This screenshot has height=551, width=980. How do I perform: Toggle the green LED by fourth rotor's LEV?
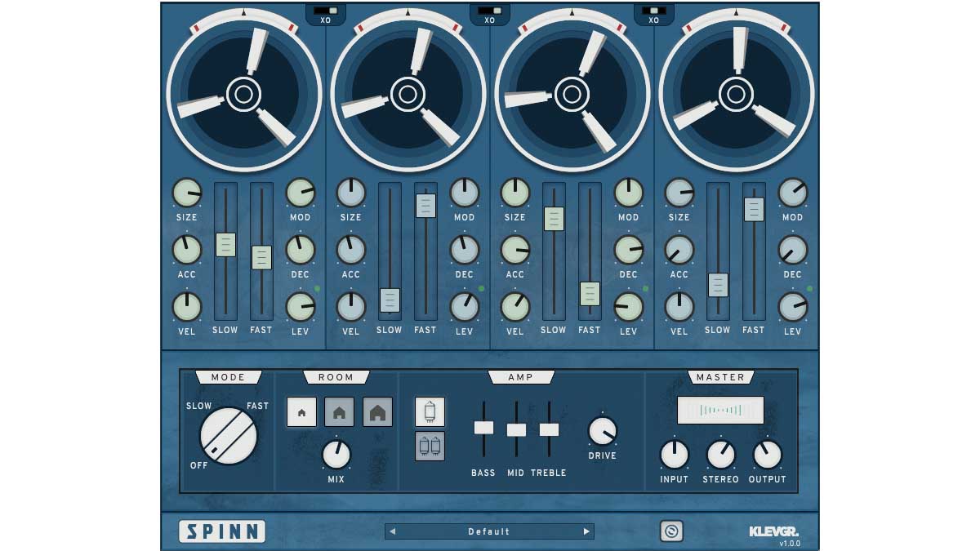pos(809,289)
